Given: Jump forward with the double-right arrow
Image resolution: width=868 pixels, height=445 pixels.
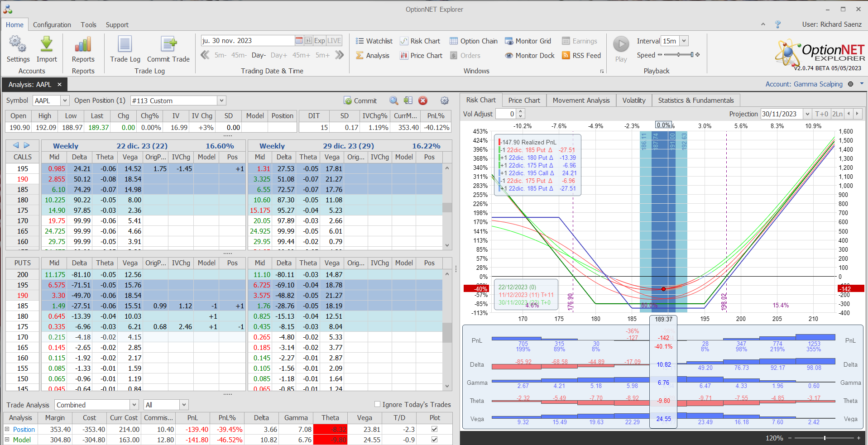Looking at the screenshot, I should 340,55.
